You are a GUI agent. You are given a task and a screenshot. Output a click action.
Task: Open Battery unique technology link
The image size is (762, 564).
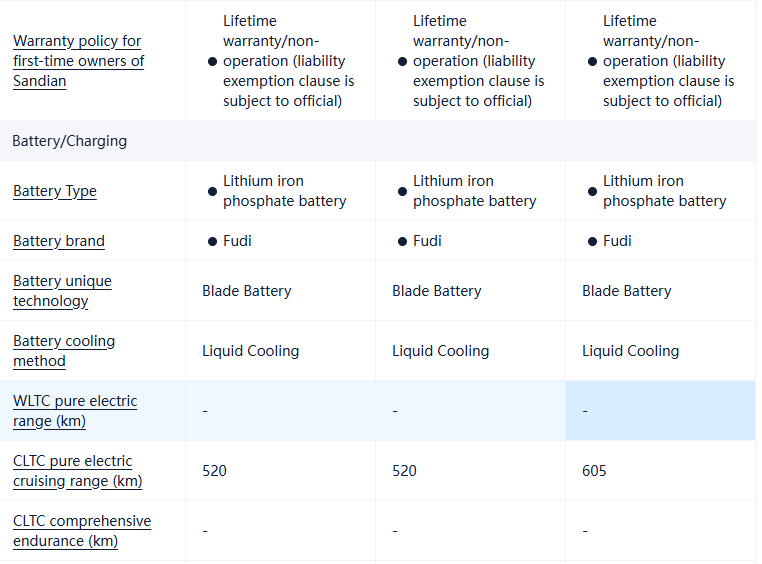click(62, 291)
